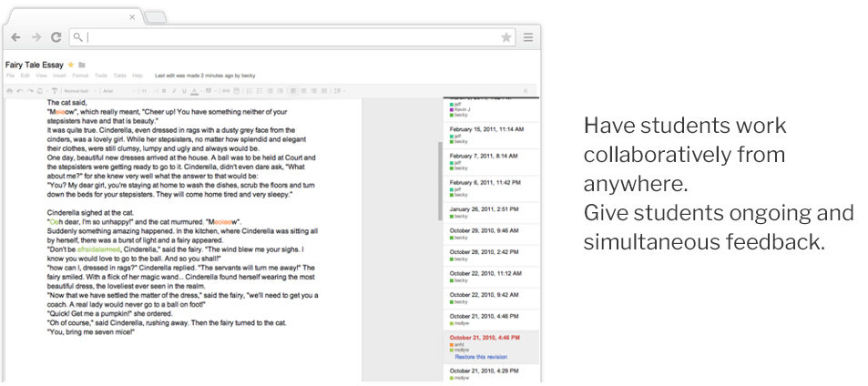The width and height of the screenshot is (868, 386).
Task: Click the browser back arrow
Action: [16, 37]
